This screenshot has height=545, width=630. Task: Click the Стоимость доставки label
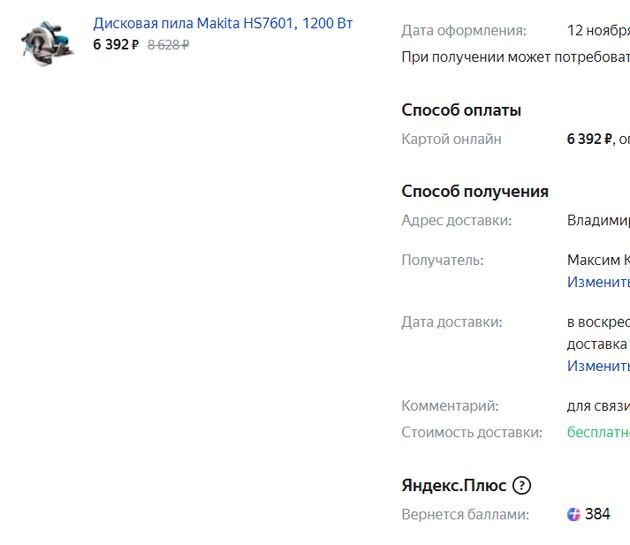point(472,432)
